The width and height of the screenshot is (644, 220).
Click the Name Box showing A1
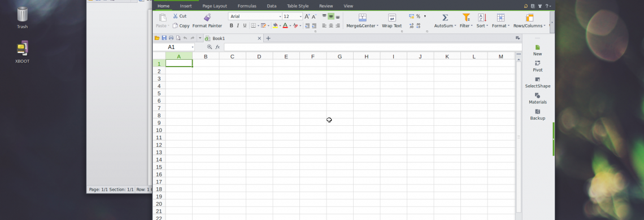pyautogui.click(x=174, y=47)
